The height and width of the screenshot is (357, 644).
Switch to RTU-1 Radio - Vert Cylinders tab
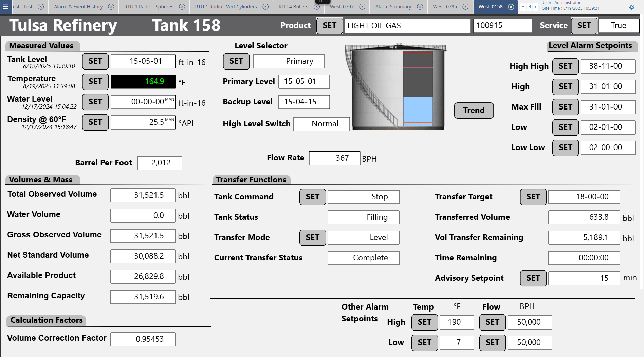(x=226, y=7)
